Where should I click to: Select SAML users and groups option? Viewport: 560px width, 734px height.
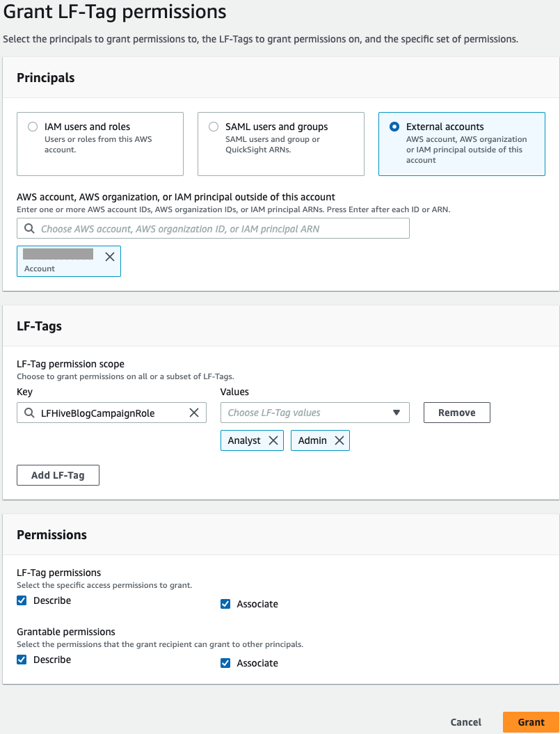[214, 127]
